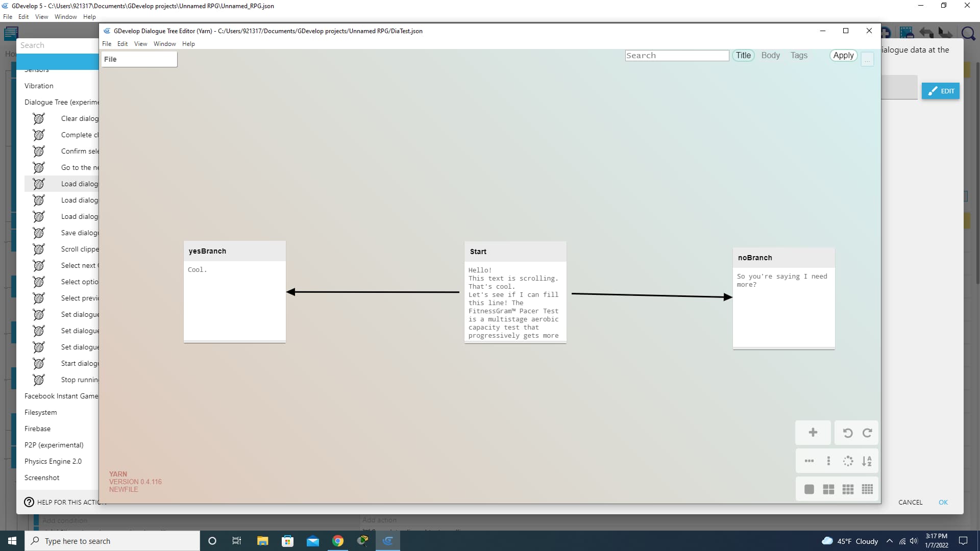This screenshot has height=551, width=980.
Task: Open Help menu in main GDevelop window
Action: point(89,17)
